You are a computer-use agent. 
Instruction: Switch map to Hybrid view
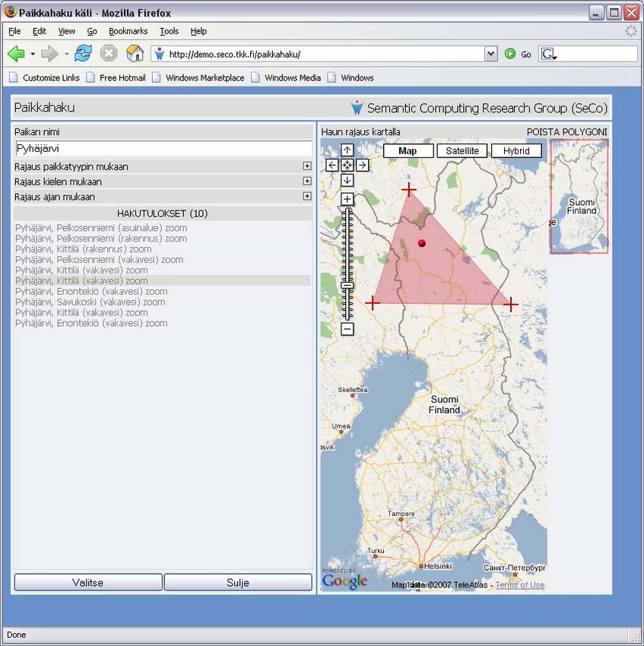click(x=516, y=150)
